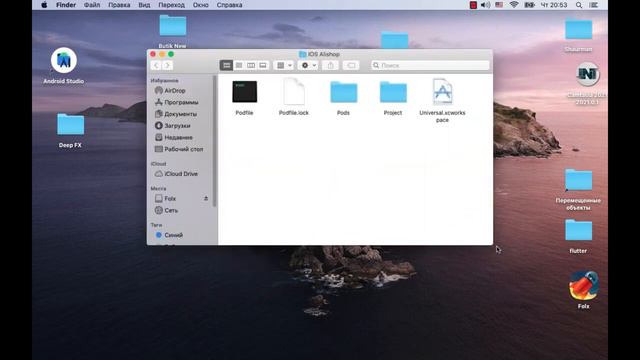The width and height of the screenshot is (640, 360).
Task: Click the volume icon in menu bar
Action: [485, 5]
